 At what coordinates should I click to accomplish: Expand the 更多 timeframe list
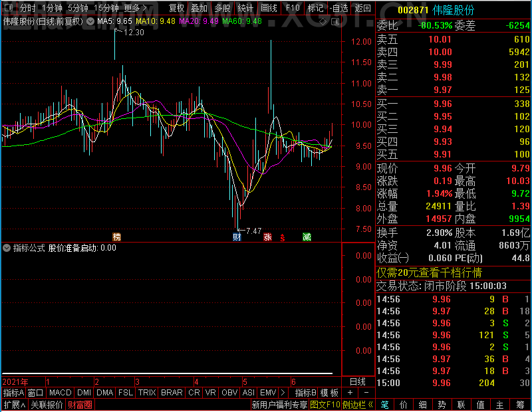coord(136,8)
